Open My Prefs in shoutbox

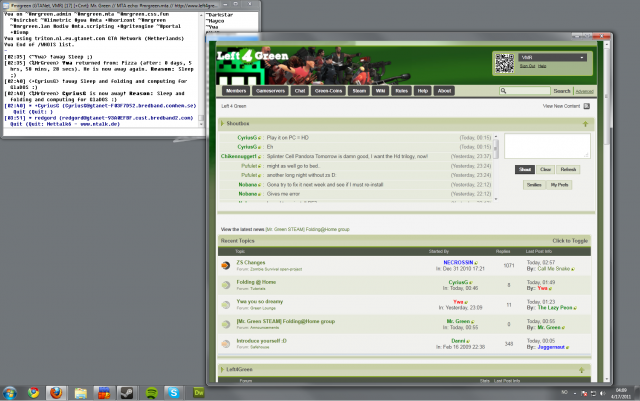pyautogui.click(x=559, y=185)
